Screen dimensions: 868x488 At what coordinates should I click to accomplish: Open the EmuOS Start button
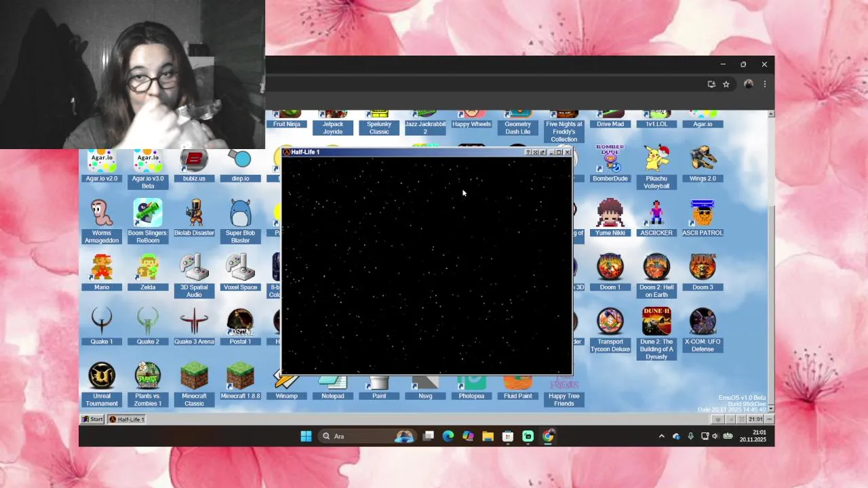[x=92, y=420]
